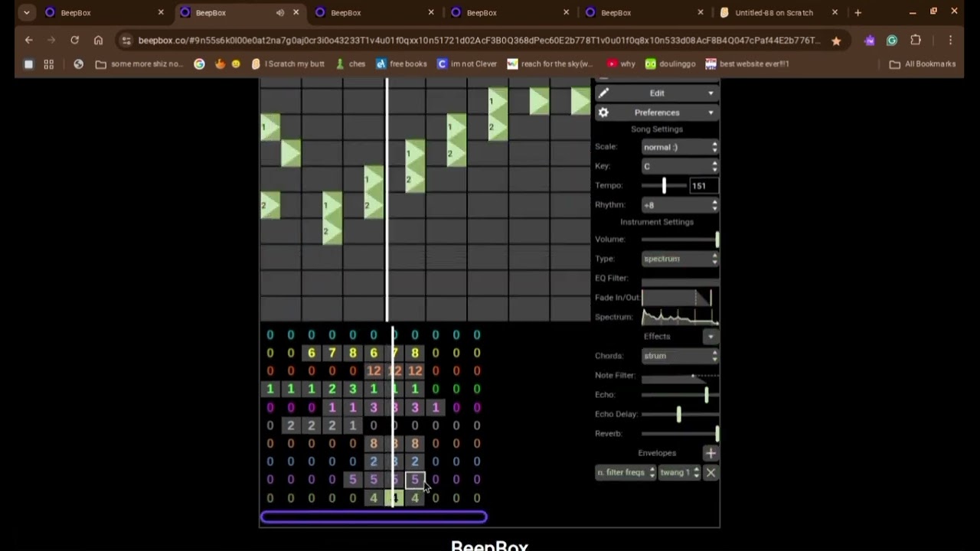Open the free books bookmark

point(401,64)
